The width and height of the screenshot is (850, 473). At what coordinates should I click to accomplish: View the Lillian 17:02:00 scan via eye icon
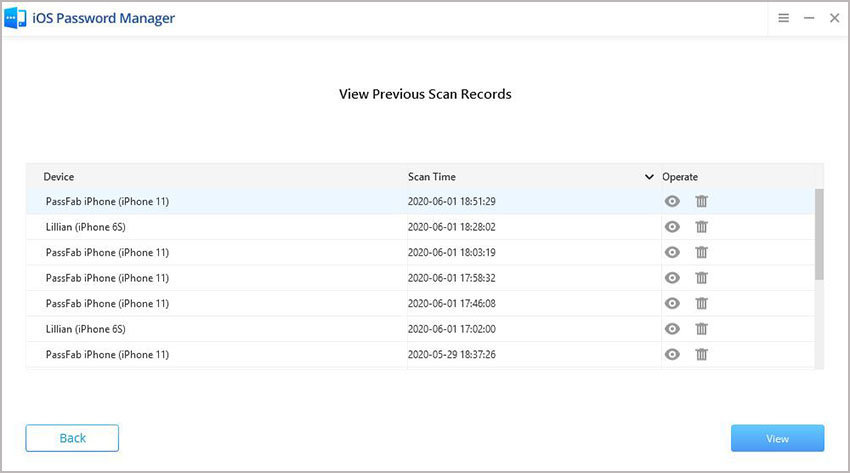click(672, 329)
